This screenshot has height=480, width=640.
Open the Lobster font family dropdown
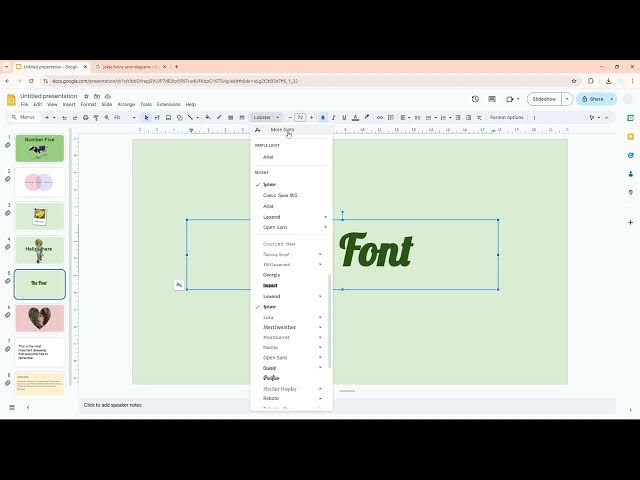tap(266, 118)
